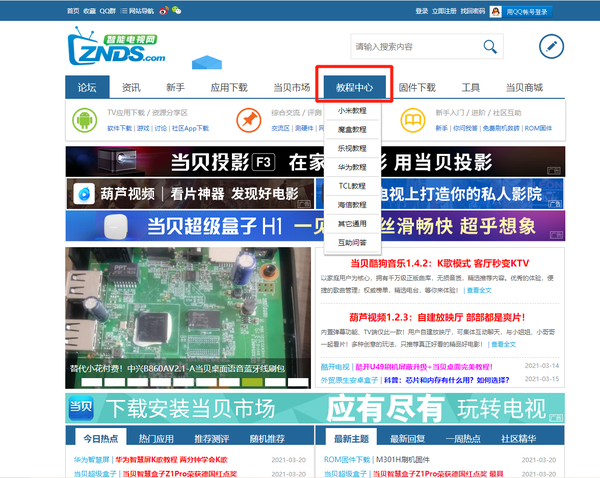Open the Weibo icon in top bar
The image size is (600, 478).
(164, 11)
